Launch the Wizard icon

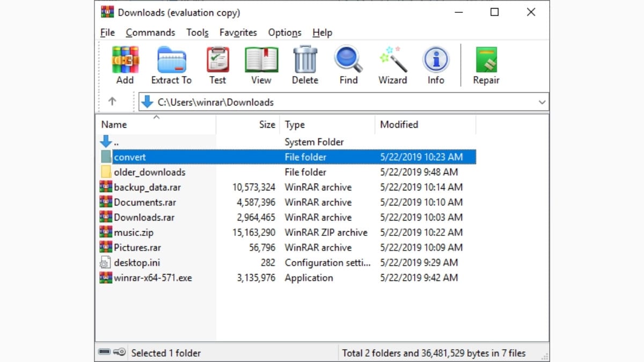(x=392, y=62)
